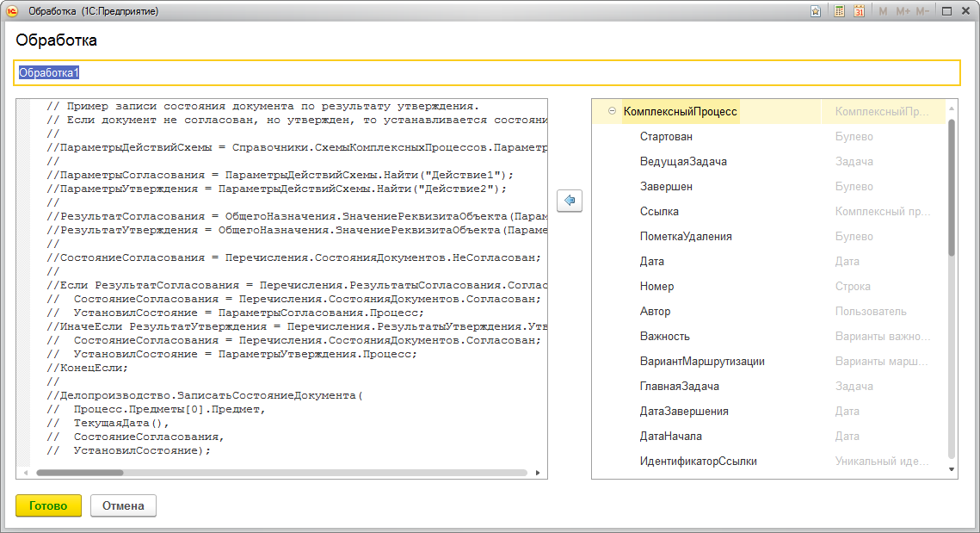Click the M- memory subtract button
The image size is (980, 533).
[x=922, y=11]
